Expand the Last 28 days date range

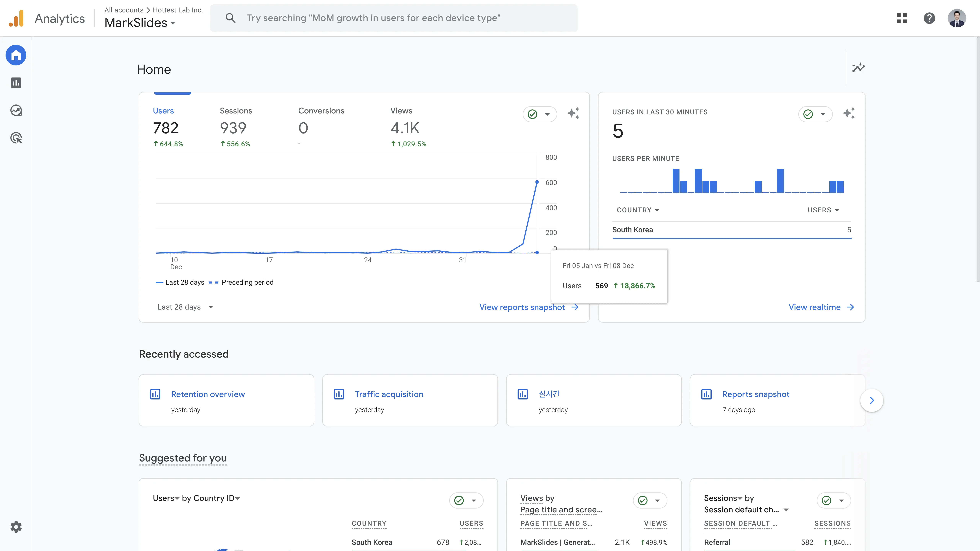coord(185,307)
